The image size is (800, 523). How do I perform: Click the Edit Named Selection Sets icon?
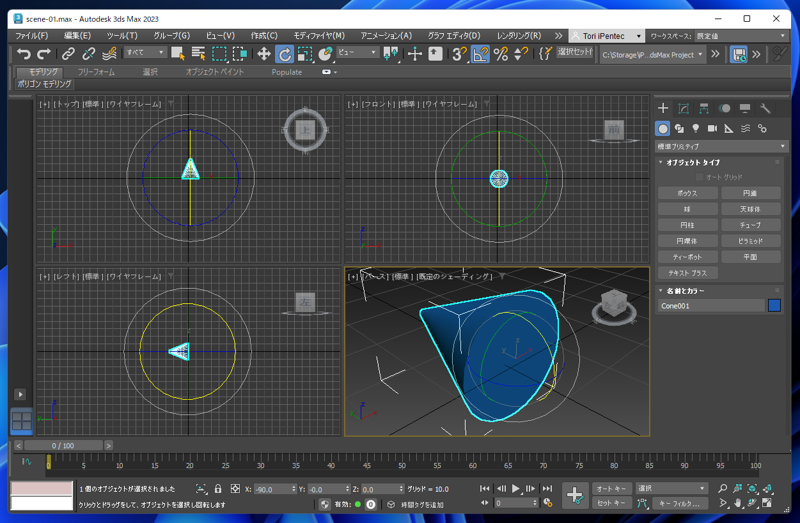coord(545,54)
